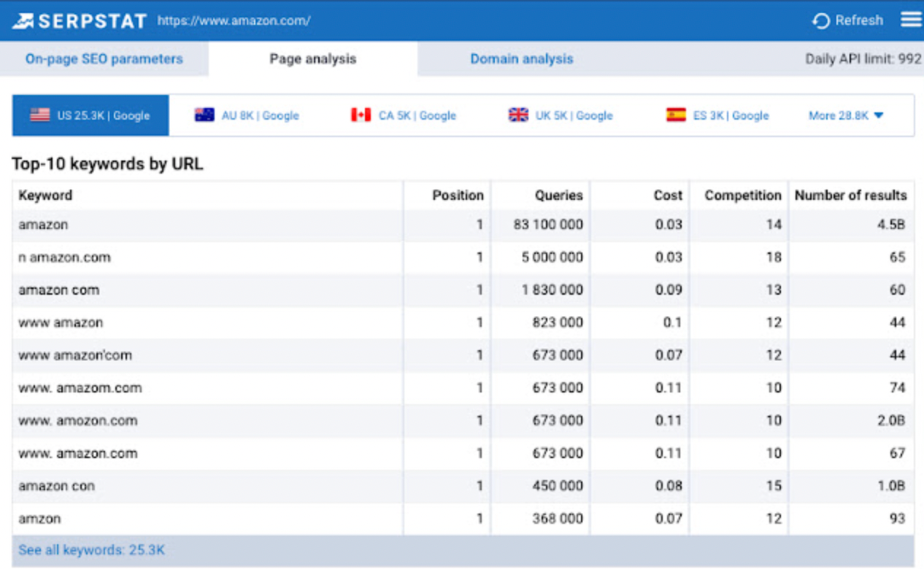Activate the ES 3K Google region

click(717, 115)
